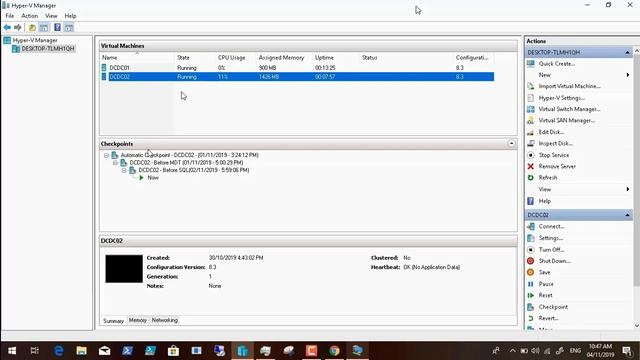
Task: Click Revert action for DCDC02
Action: (x=549, y=318)
